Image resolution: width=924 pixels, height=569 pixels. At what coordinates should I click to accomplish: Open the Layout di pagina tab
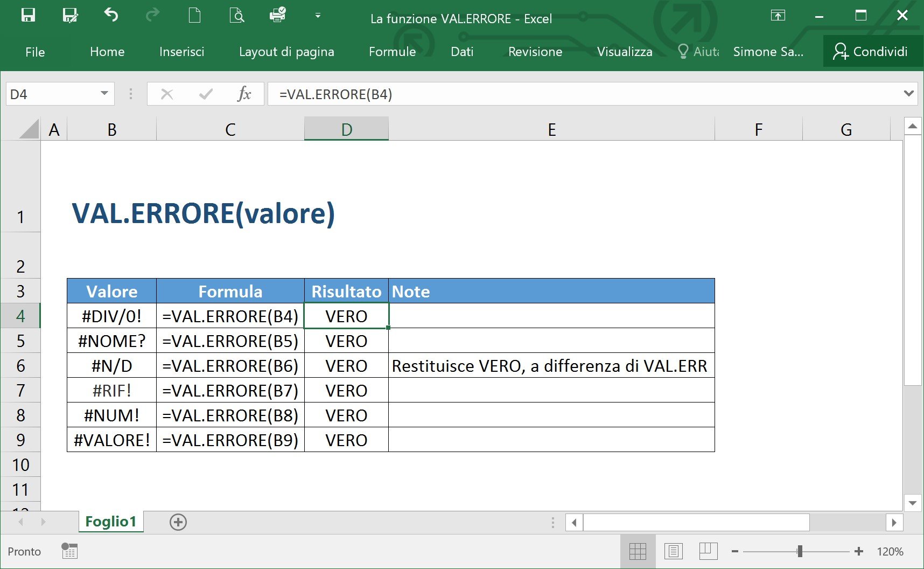coord(286,52)
